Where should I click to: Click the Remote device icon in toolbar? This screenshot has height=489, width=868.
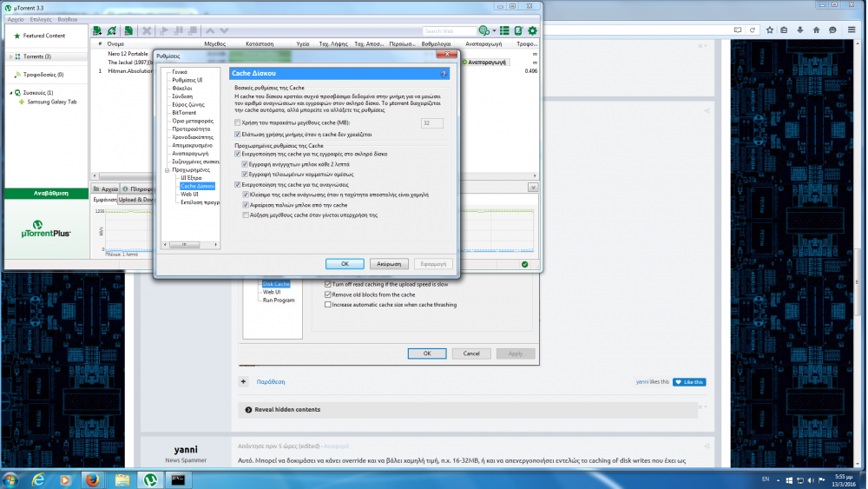click(x=519, y=30)
